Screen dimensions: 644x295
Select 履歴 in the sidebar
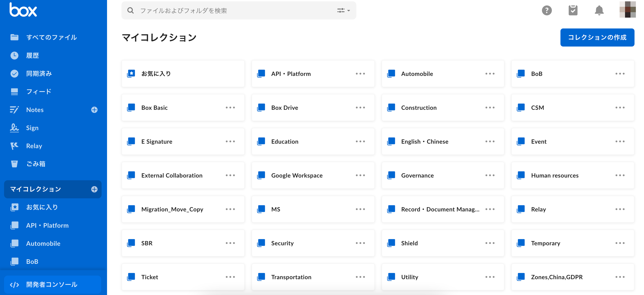point(33,56)
